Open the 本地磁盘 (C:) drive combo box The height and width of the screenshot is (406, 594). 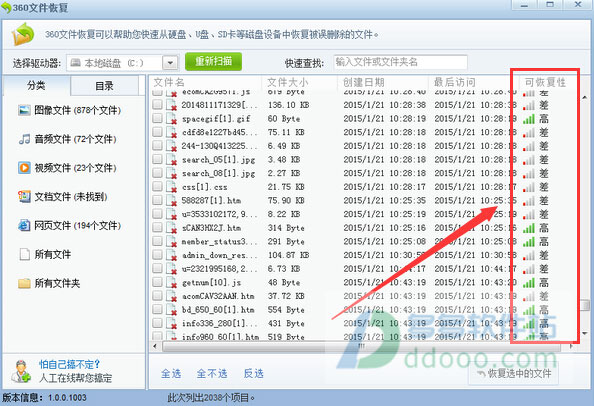(x=122, y=62)
